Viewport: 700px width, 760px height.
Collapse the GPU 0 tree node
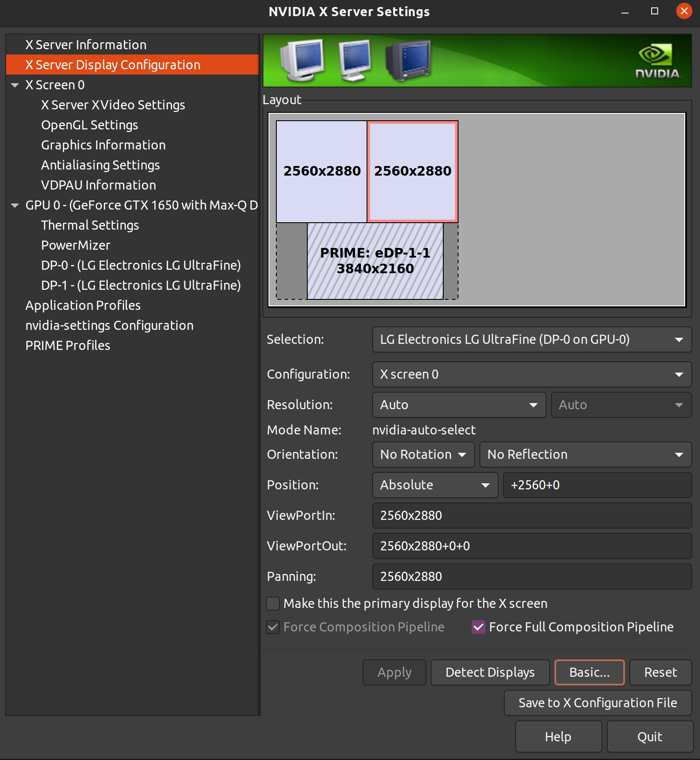tap(15, 205)
